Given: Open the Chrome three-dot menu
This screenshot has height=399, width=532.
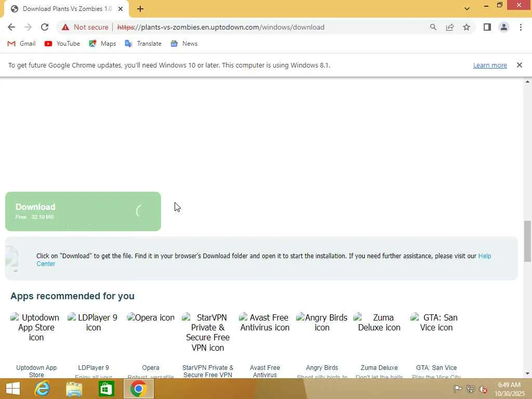Looking at the screenshot, I should [x=521, y=27].
